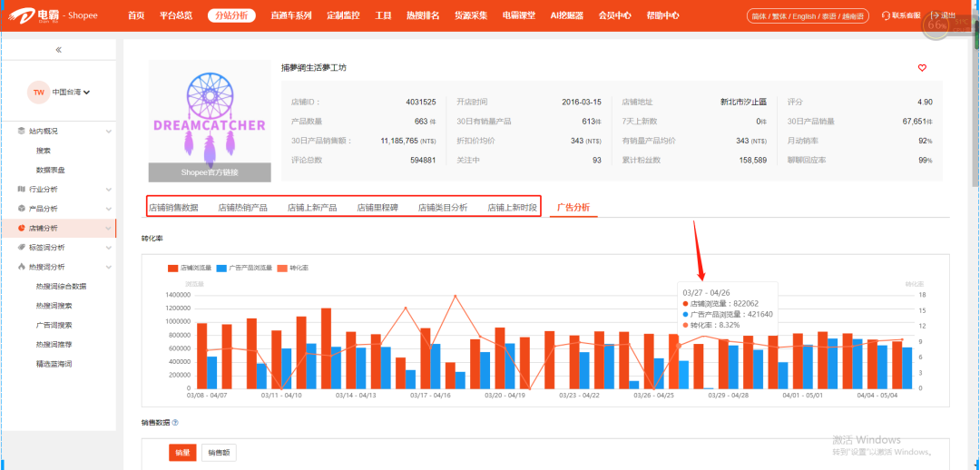The image size is (980, 470).
Task: Click the heart favorite icon for the shop
Action: point(922,68)
